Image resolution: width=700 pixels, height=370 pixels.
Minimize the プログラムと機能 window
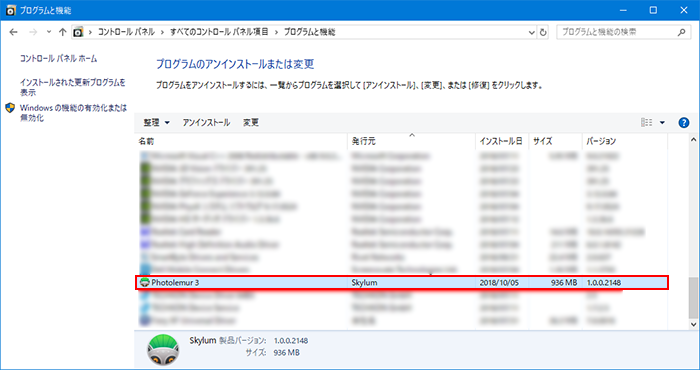[622, 10]
